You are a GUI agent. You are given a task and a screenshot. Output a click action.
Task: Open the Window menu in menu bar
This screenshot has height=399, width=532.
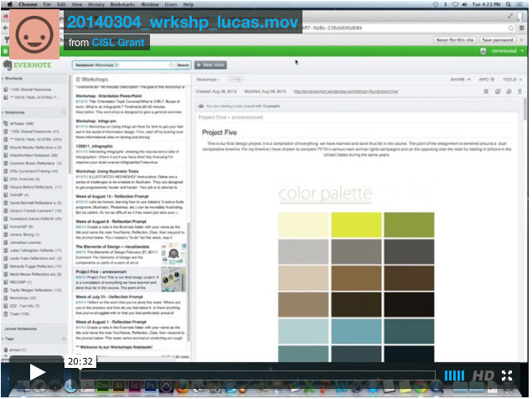click(x=150, y=4)
